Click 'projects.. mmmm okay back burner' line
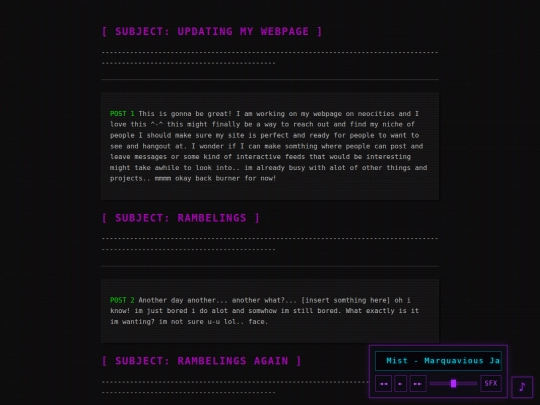Image resolution: width=540 pixels, height=405 pixels. coord(193,178)
